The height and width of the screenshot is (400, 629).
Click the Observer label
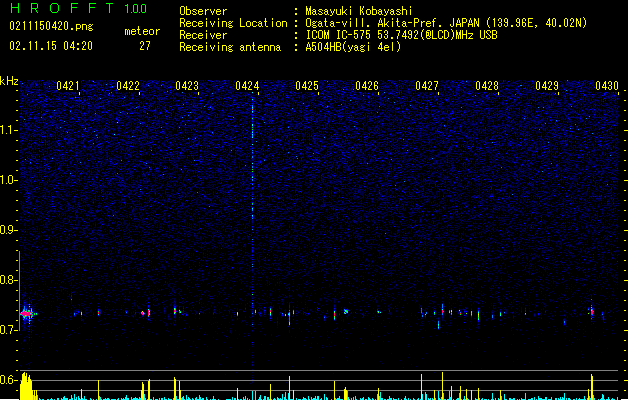(203, 11)
